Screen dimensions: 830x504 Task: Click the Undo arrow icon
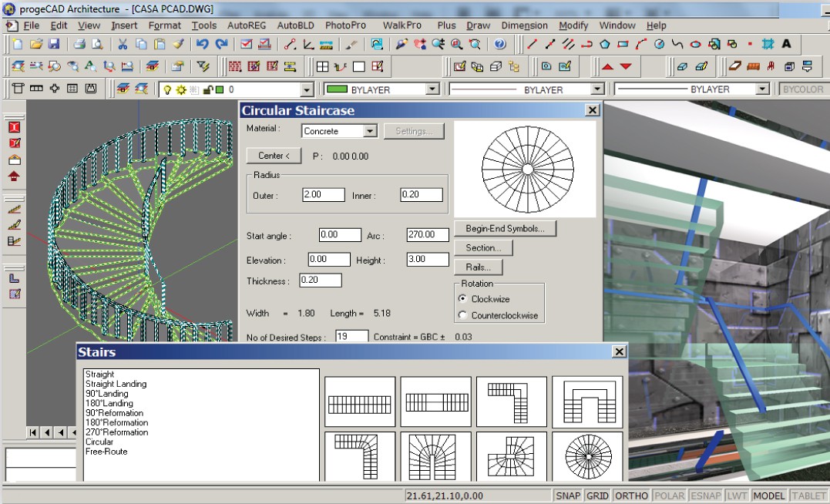click(x=203, y=45)
